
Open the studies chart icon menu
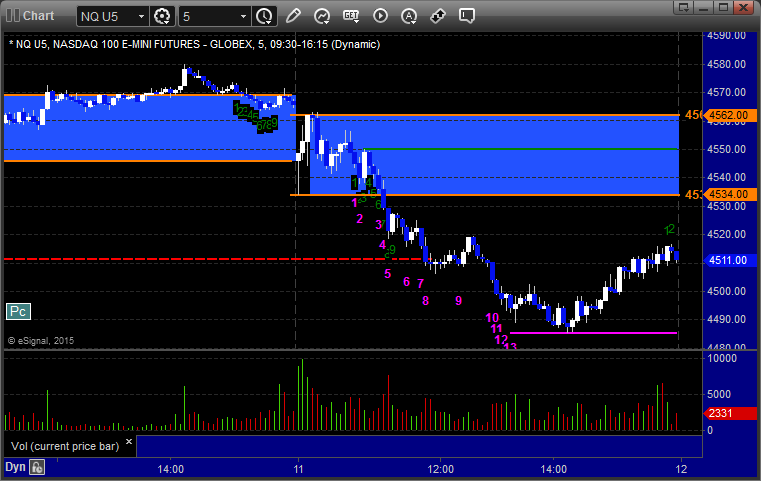click(322, 16)
